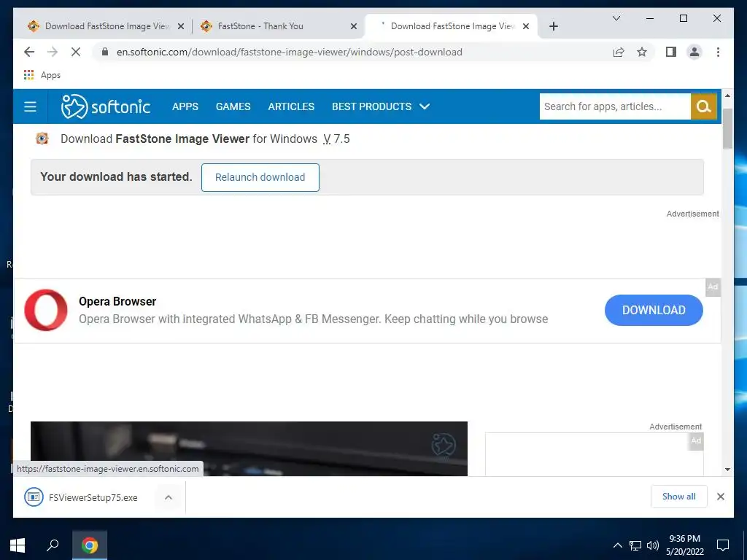Open Windows taskbar search
The image size is (747, 560).
[x=53, y=545]
